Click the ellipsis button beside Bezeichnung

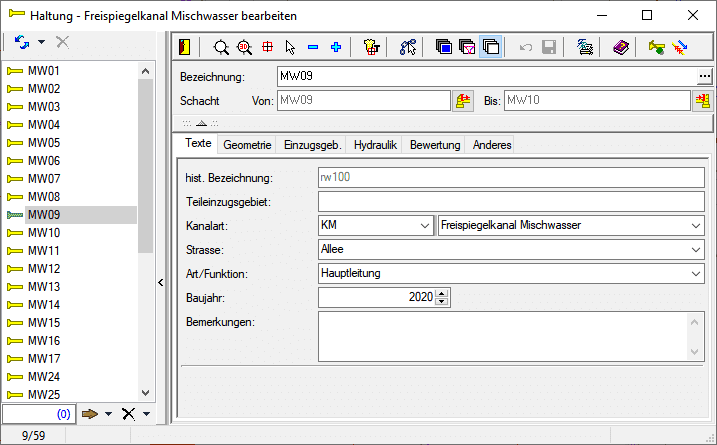(x=704, y=77)
